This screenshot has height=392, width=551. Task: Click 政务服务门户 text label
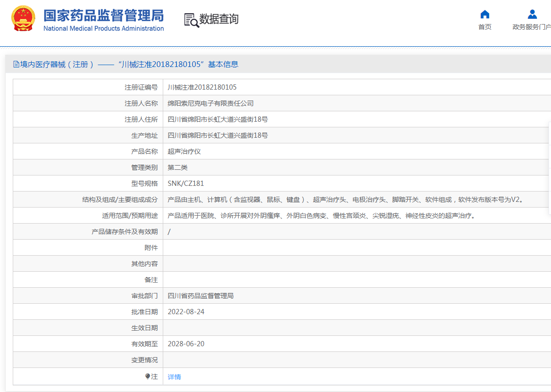coord(532,27)
